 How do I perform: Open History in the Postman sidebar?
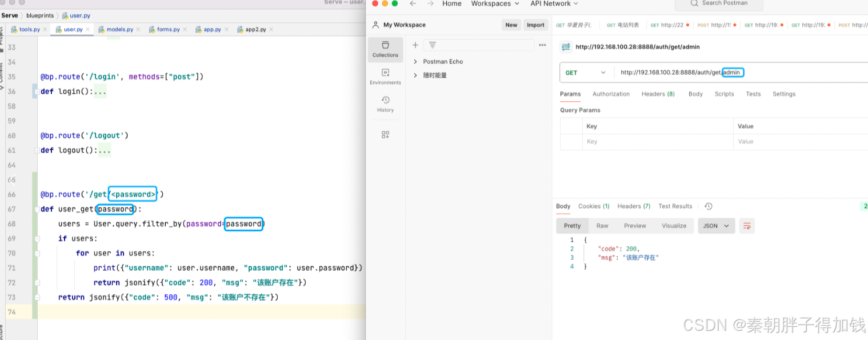pos(385,104)
